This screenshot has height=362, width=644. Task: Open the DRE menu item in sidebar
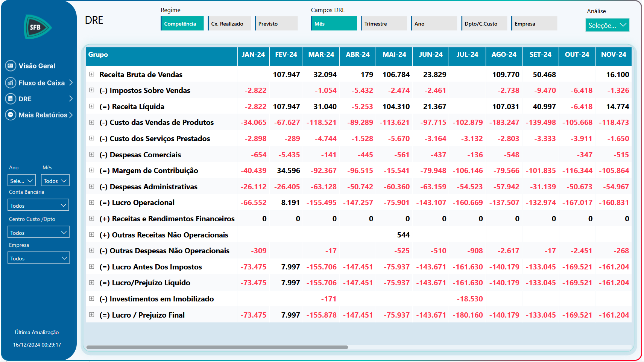click(25, 99)
